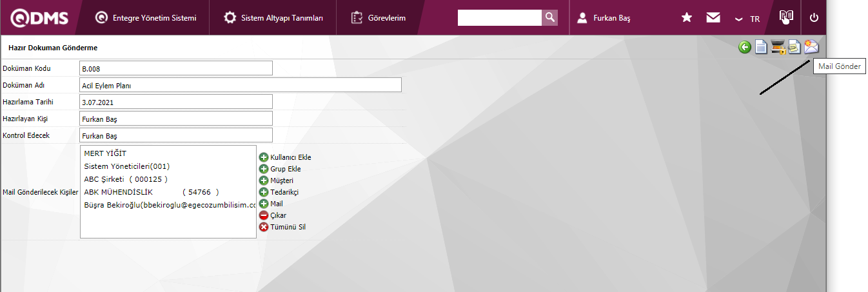
Task: Click the Mail Gönder envelope icon
Action: (811, 46)
